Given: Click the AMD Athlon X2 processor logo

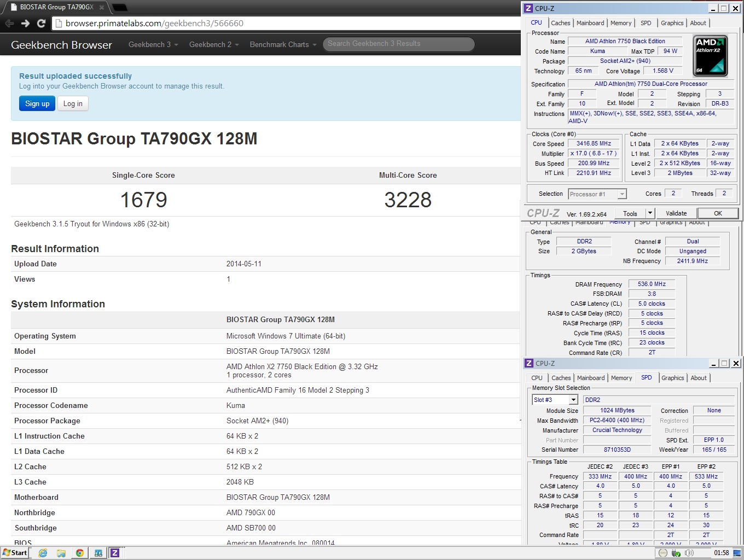Looking at the screenshot, I should [711, 55].
